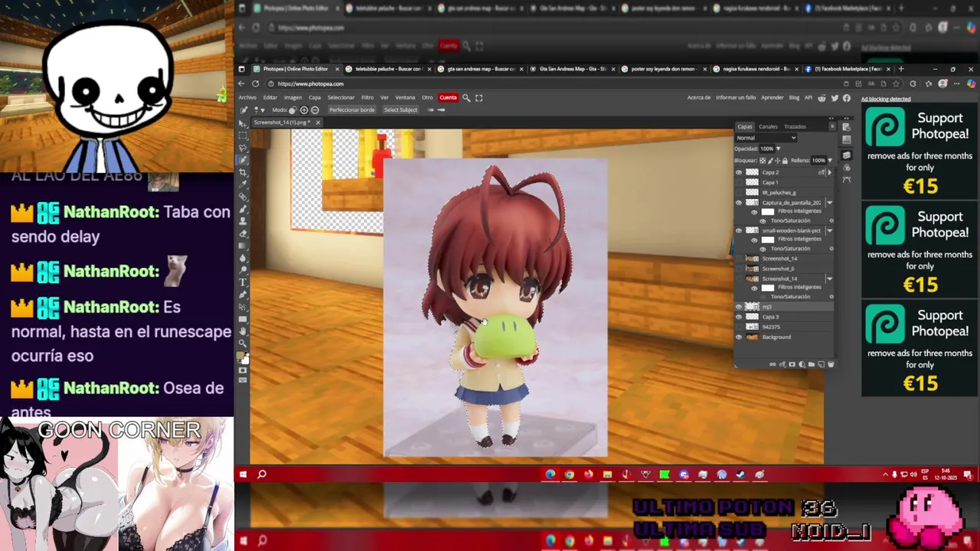Toggle visibility of tlt_peluches_g layer
Viewport: 980px width, 551px height.
point(739,193)
